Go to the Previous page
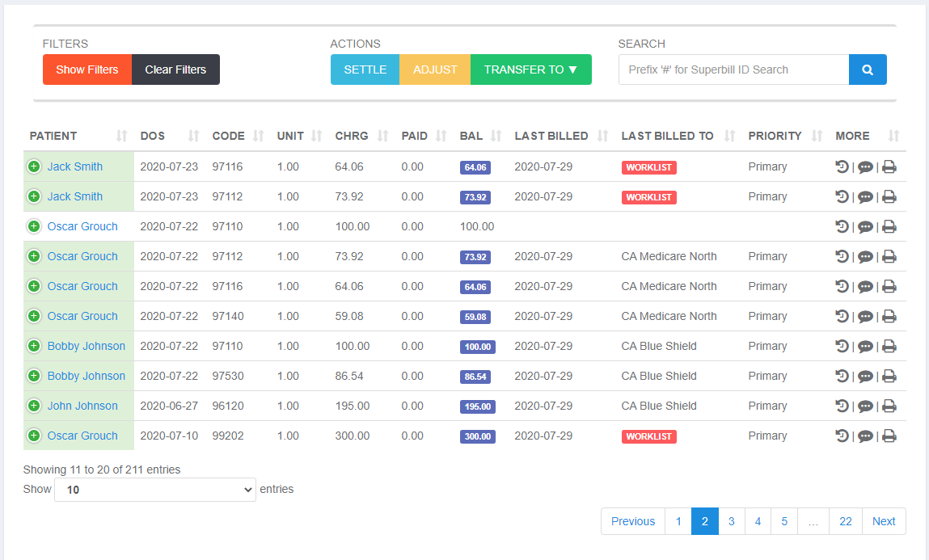This screenshot has width=929, height=560. point(633,521)
